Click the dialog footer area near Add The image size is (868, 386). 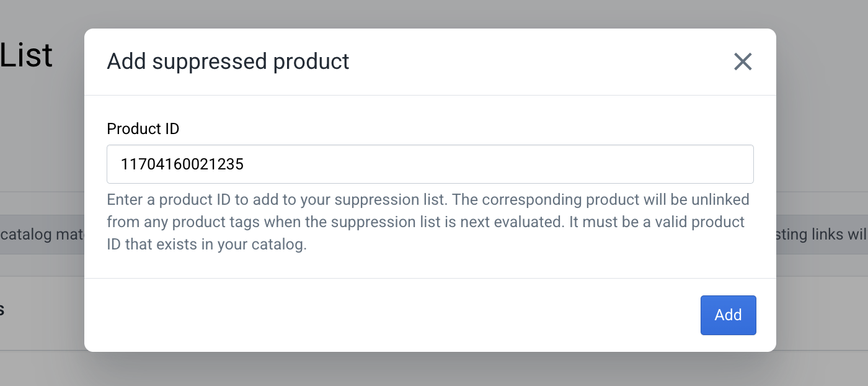coord(403,315)
